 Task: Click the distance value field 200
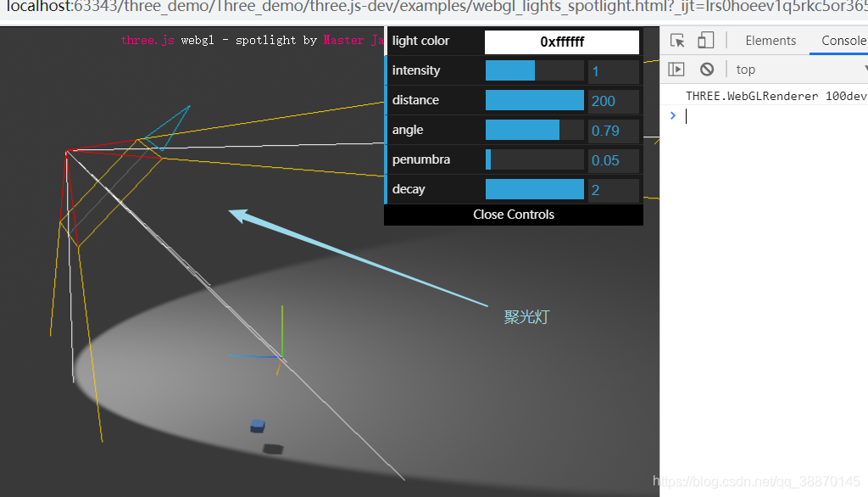(x=614, y=101)
